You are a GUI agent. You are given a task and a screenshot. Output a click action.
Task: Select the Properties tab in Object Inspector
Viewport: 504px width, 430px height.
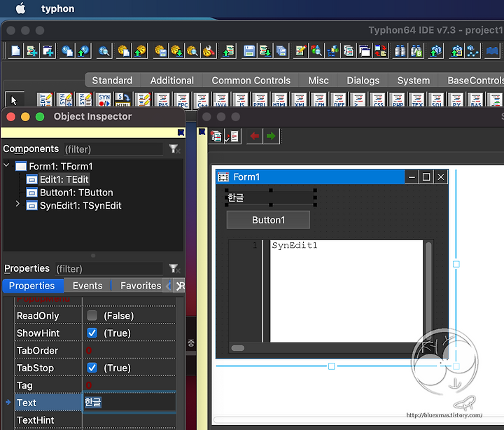31,286
